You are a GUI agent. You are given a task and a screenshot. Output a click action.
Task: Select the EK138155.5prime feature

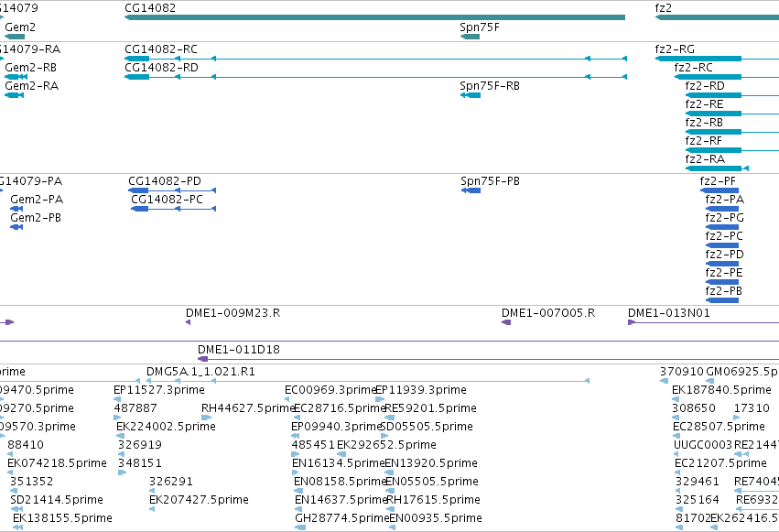(x=18, y=528)
